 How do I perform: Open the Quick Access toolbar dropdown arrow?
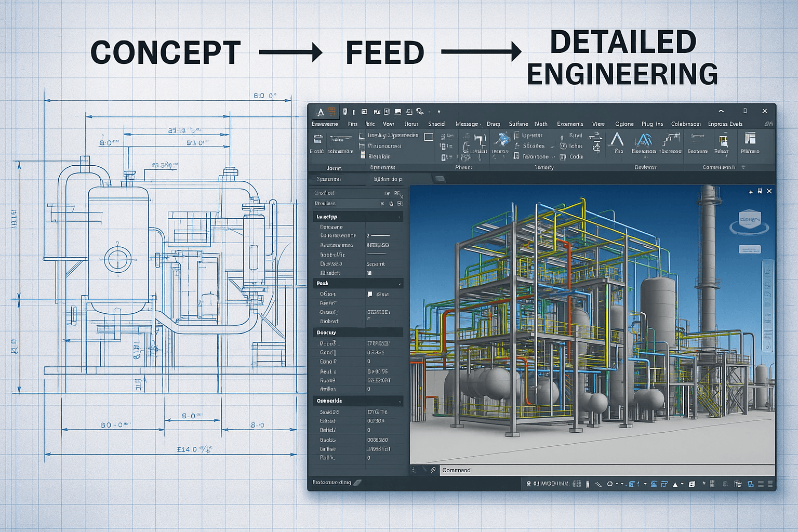(x=439, y=112)
